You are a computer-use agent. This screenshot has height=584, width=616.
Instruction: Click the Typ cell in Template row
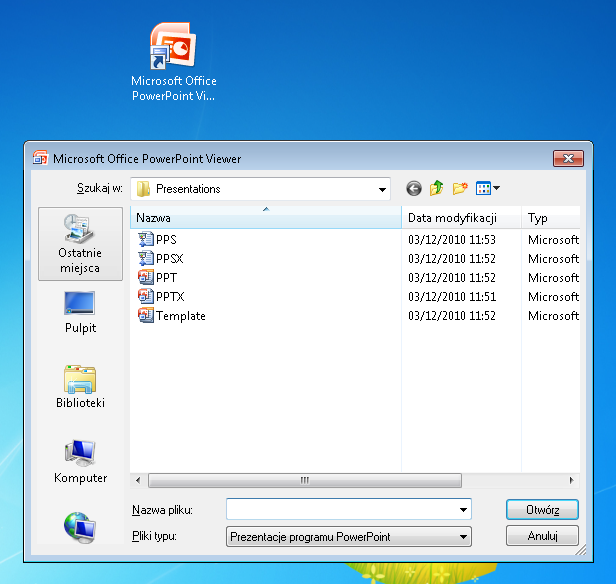(x=553, y=315)
